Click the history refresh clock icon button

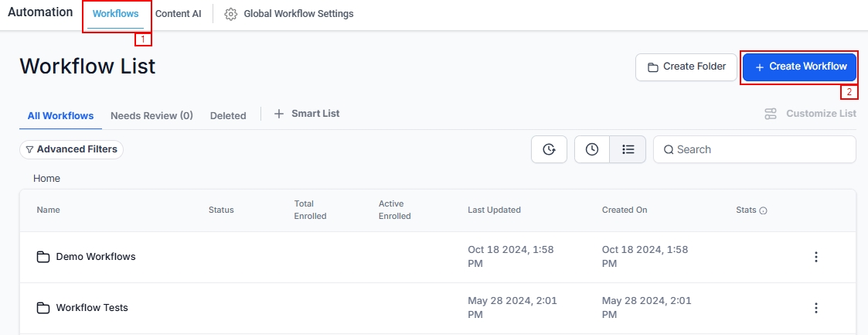[x=549, y=149]
